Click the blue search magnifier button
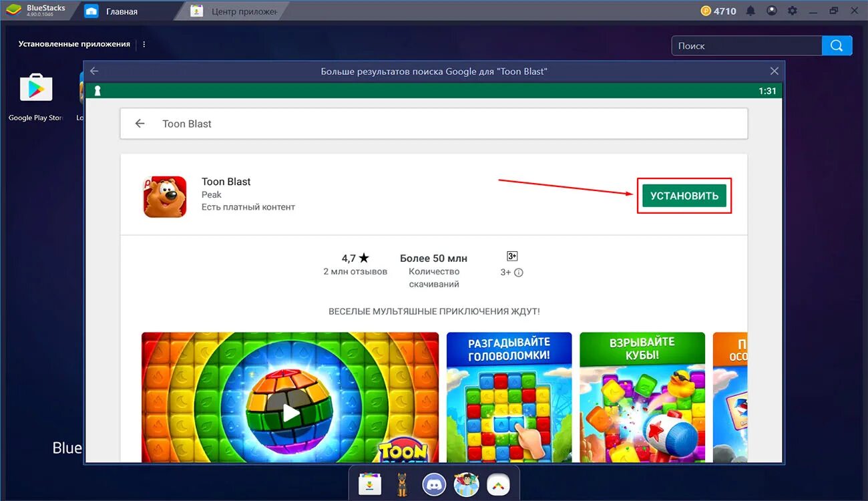 pyautogui.click(x=837, y=45)
